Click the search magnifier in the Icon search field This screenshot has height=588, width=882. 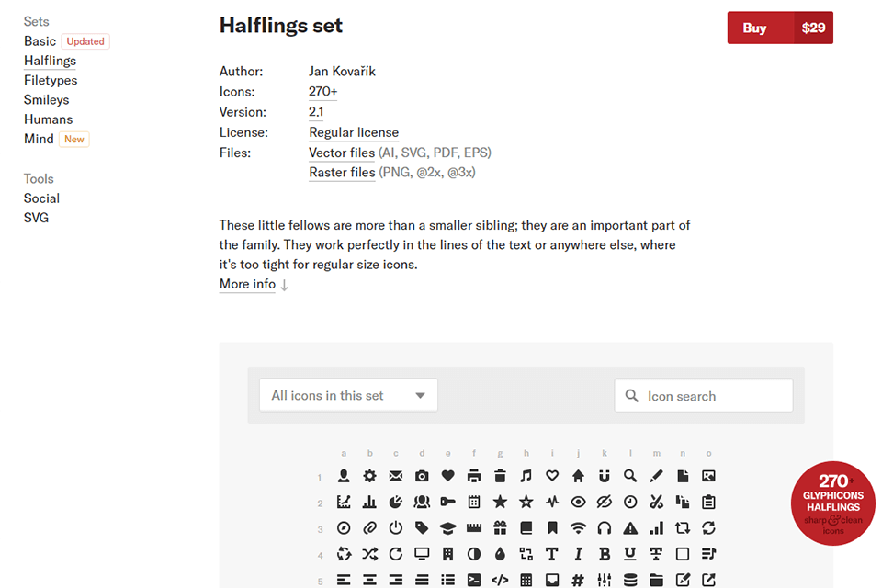click(631, 395)
